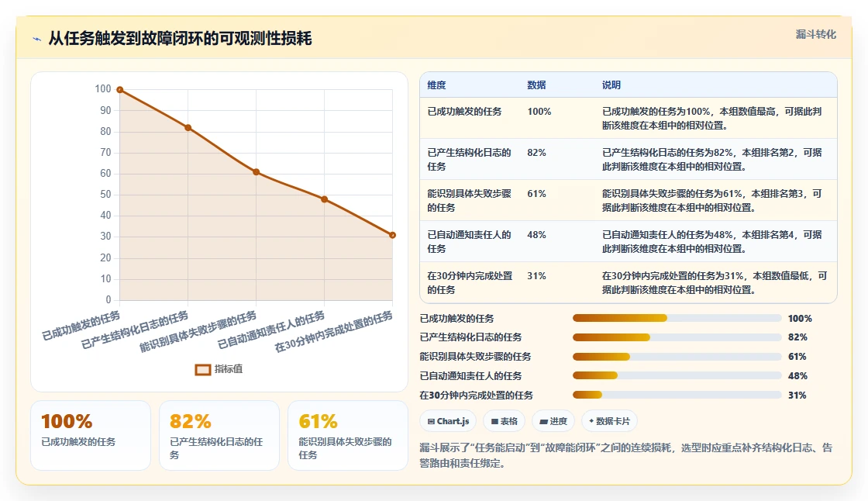Click the y-axis tick label 50

click(105, 194)
